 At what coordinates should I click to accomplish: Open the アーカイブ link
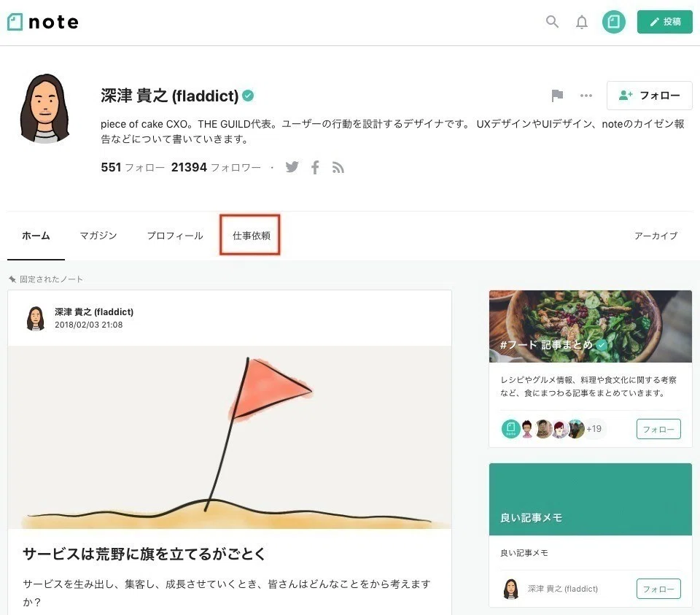[x=656, y=236]
